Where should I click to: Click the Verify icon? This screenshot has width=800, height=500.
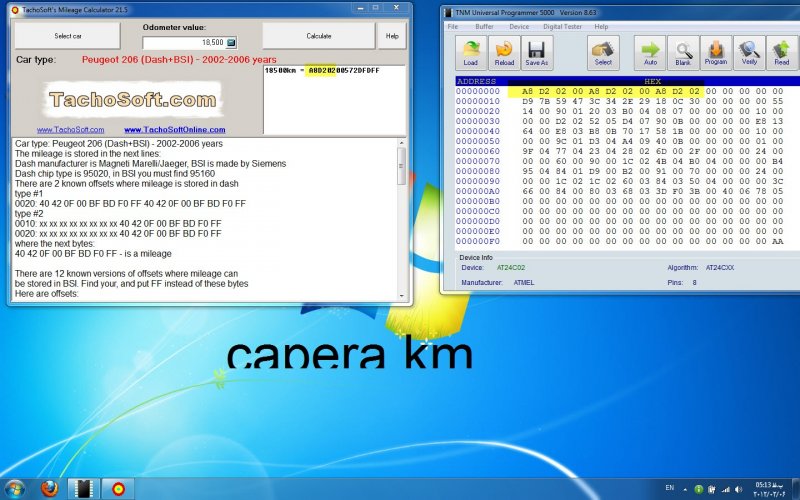[749, 53]
